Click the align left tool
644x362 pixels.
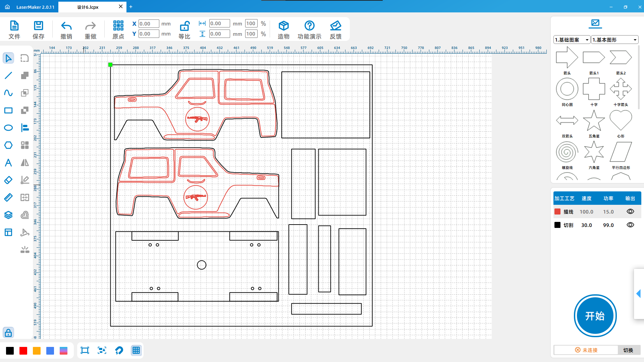25,128
